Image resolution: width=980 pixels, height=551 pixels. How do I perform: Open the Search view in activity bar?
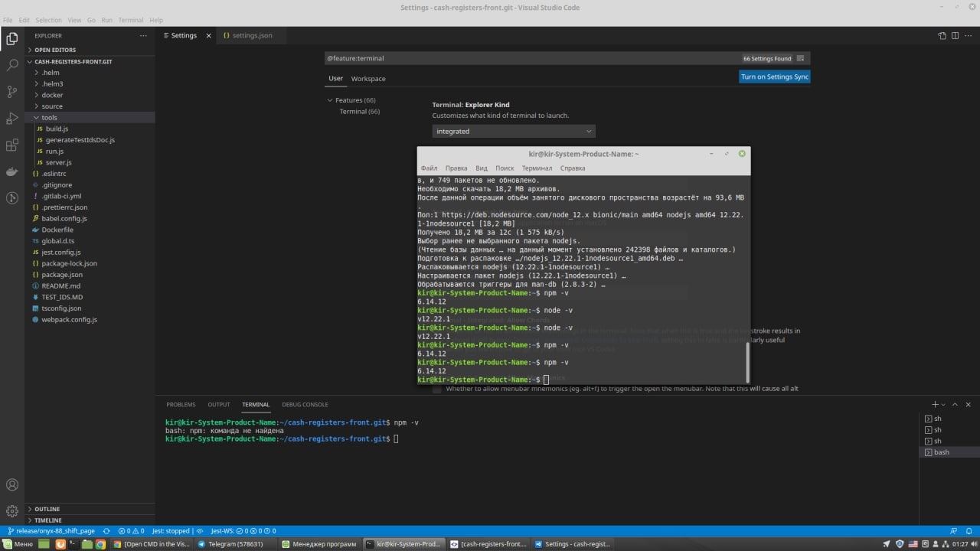pos(12,65)
